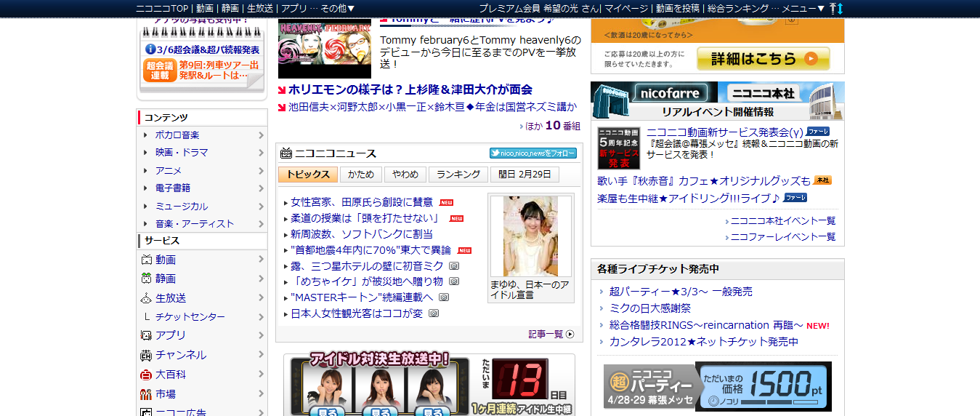Click the アイドル対決生放送中 banner
The image size is (980, 416).
click(x=429, y=385)
